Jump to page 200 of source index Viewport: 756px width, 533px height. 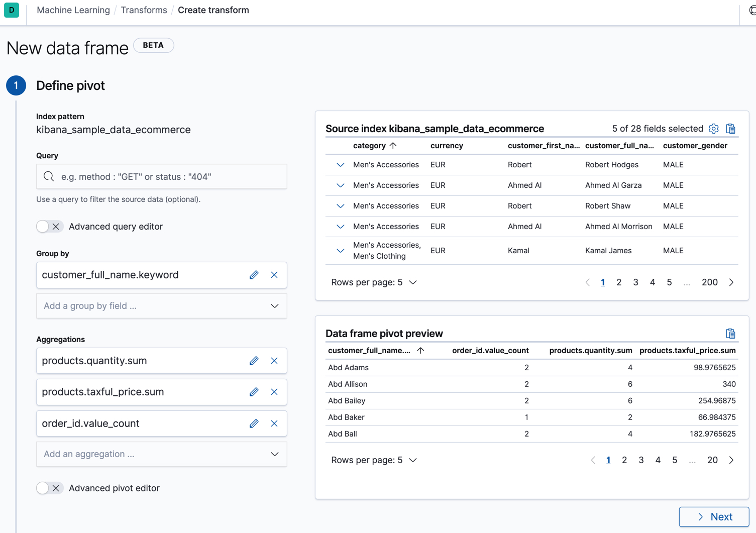pos(709,282)
